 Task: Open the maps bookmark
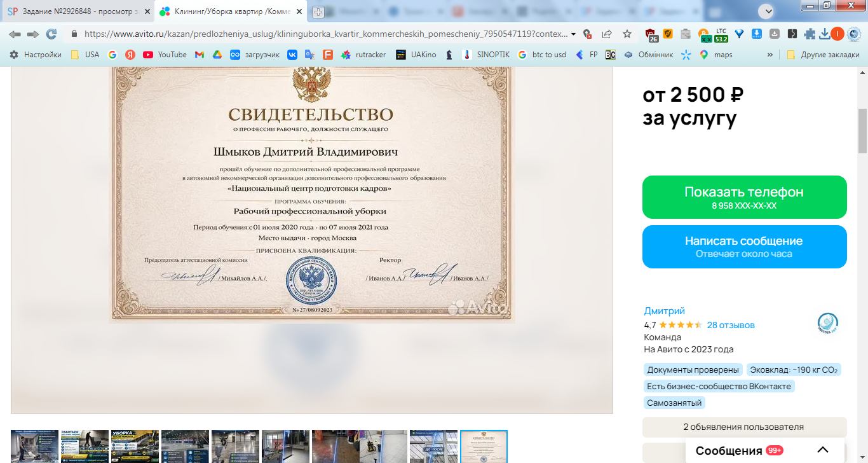[x=715, y=55]
